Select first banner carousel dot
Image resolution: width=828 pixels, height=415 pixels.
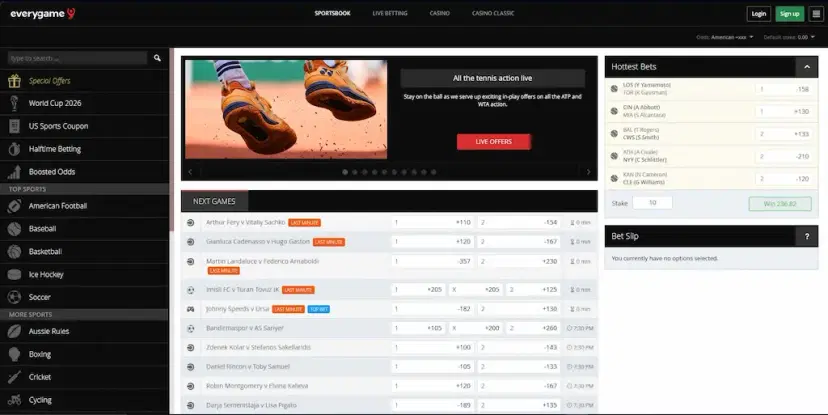345,172
